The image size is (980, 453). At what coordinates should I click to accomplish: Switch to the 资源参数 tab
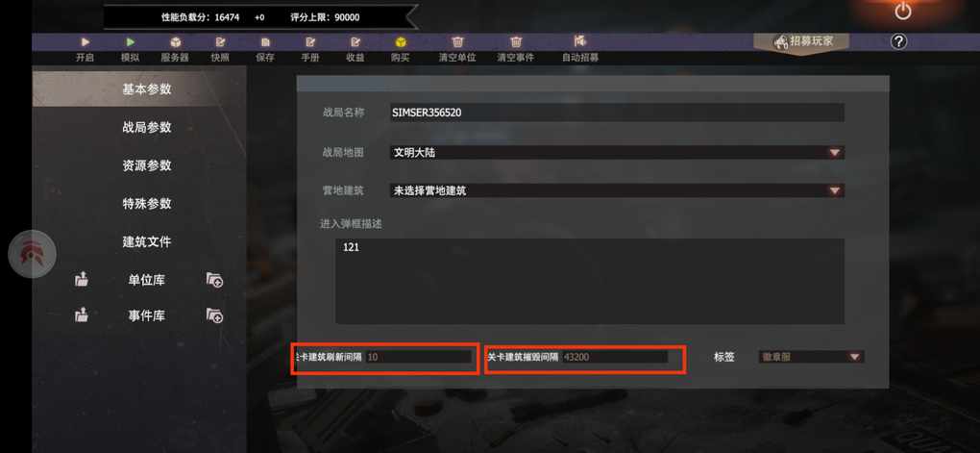click(147, 165)
